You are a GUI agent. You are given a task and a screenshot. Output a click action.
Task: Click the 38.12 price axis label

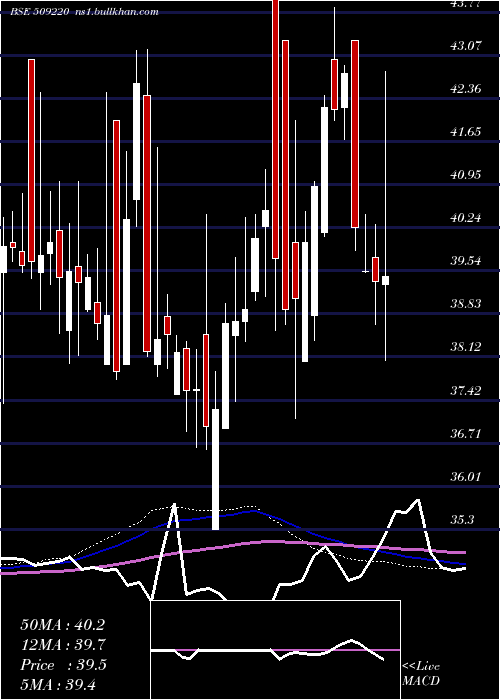pos(466,346)
